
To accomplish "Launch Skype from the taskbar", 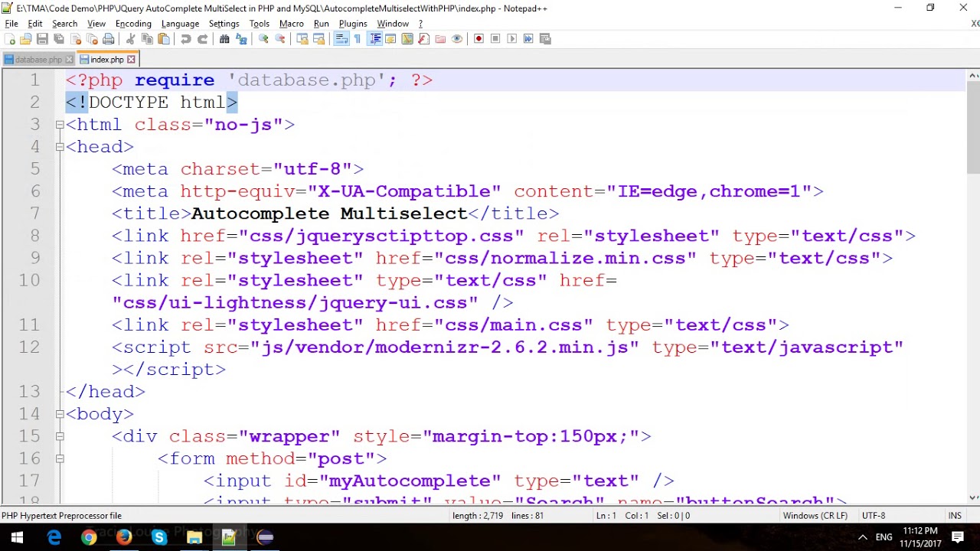I will (x=159, y=537).
